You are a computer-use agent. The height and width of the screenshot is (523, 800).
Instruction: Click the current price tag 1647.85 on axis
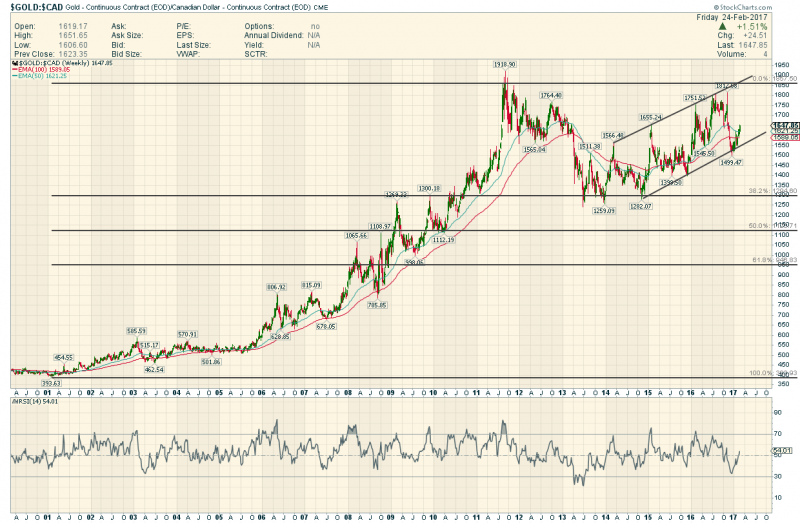pos(785,126)
